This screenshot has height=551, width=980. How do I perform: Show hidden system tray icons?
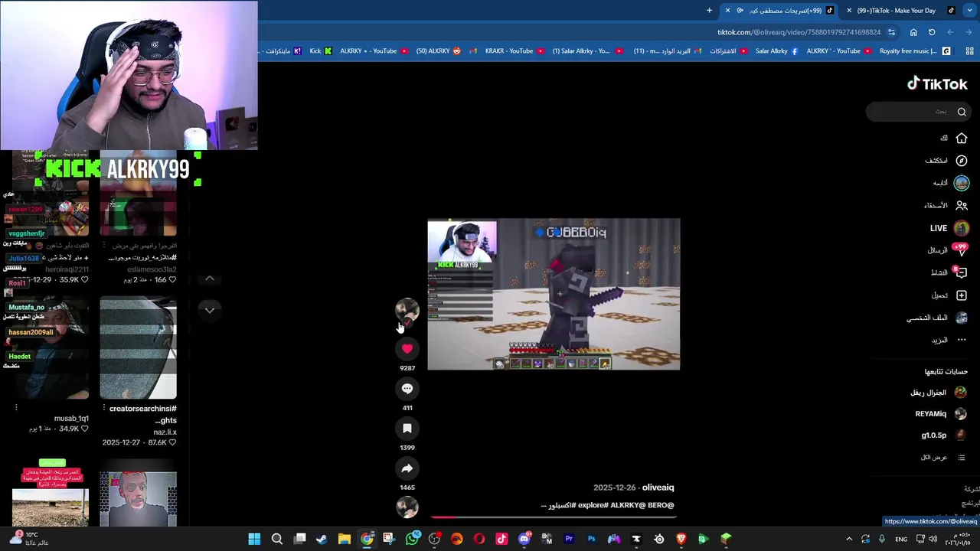point(849,539)
